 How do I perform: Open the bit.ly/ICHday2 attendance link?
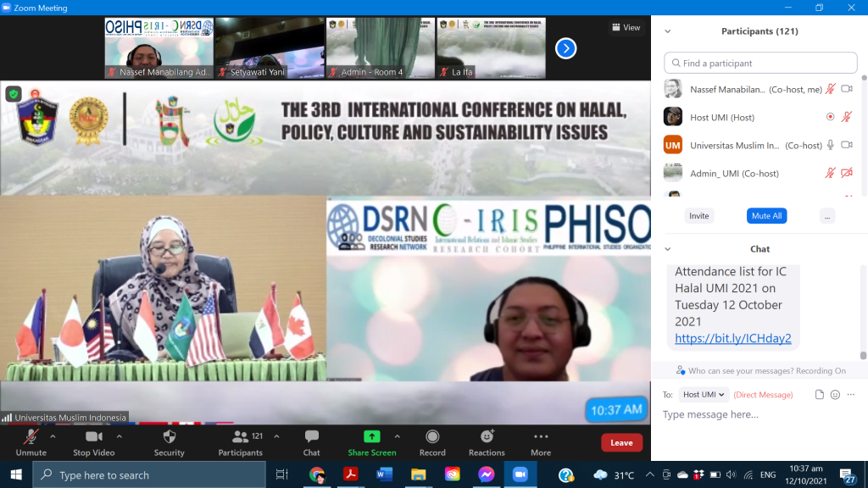732,338
